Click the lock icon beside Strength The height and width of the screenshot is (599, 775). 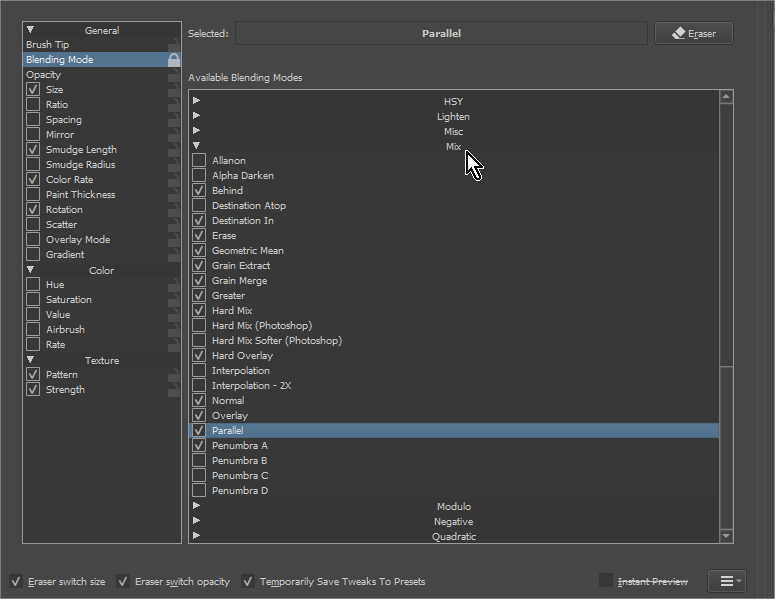(173, 390)
